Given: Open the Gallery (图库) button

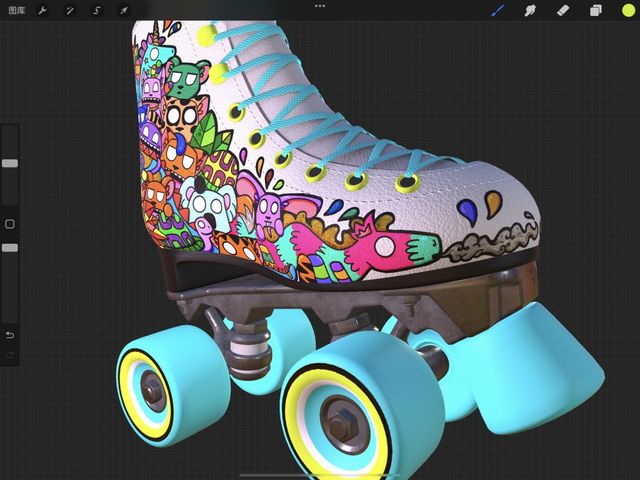Looking at the screenshot, I should (x=17, y=10).
